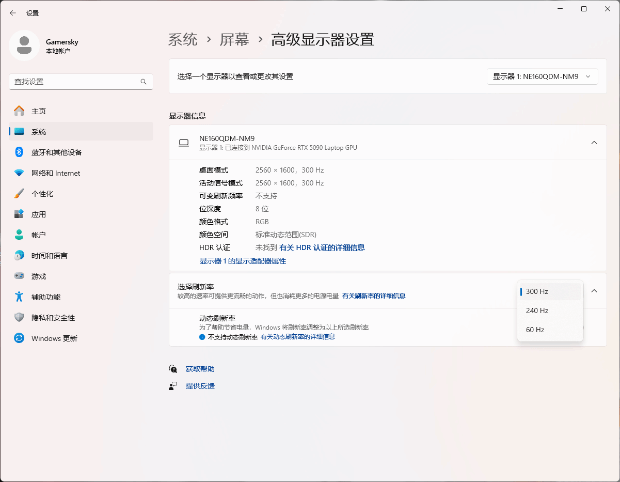Click the Windows Update sync icon
Image resolution: width=620 pixels, height=482 pixels.
(x=19, y=338)
